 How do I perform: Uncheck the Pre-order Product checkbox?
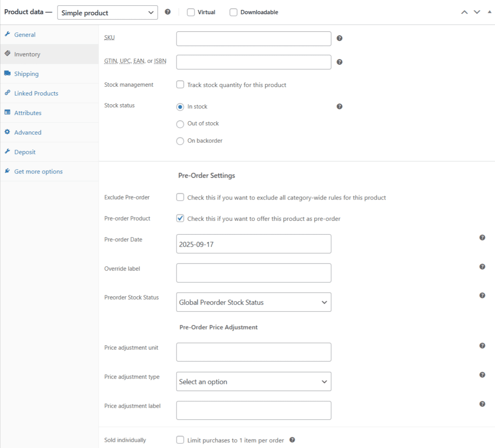pyautogui.click(x=180, y=218)
